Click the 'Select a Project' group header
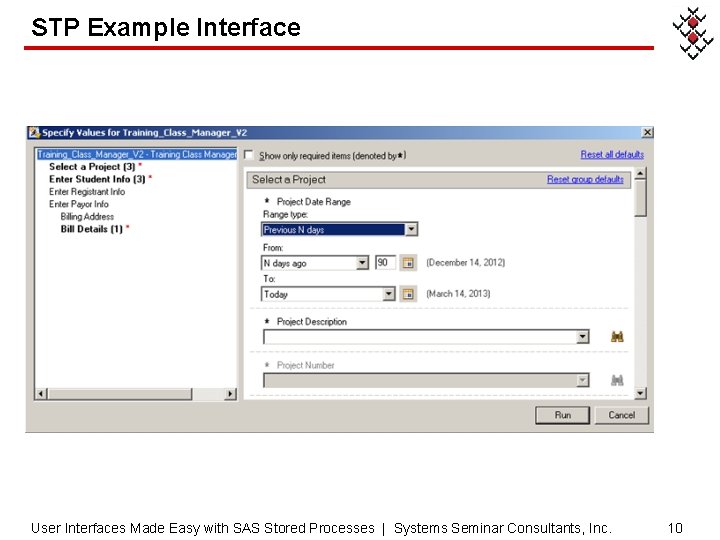 click(x=439, y=180)
